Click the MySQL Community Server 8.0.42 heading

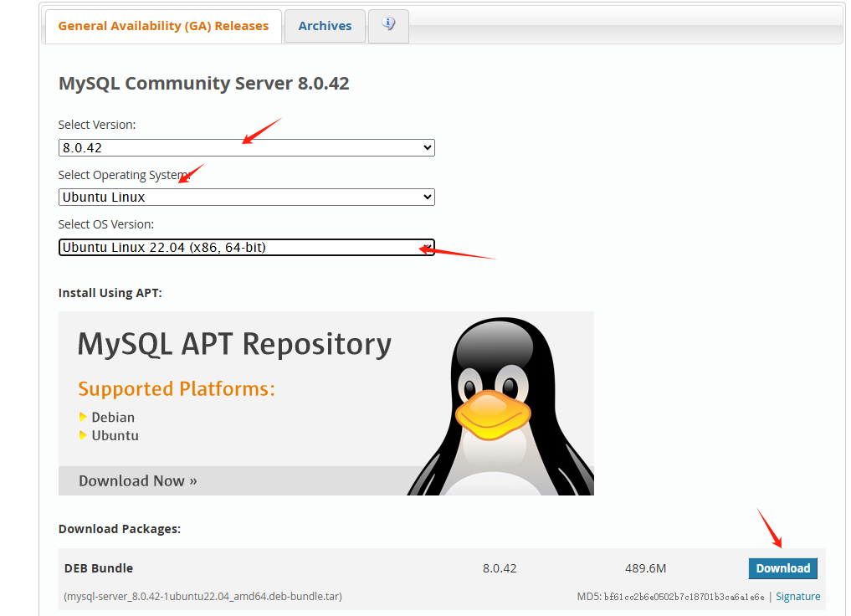click(x=203, y=83)
